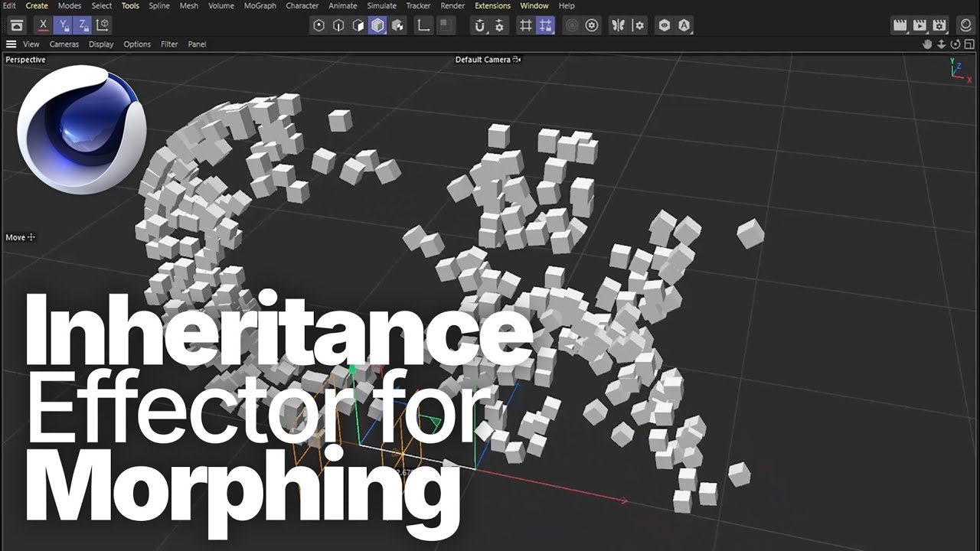Toggle viewport solo eye icon
Image resolution: width=980 pixels, height=551 pixels.
pos(665,25)
